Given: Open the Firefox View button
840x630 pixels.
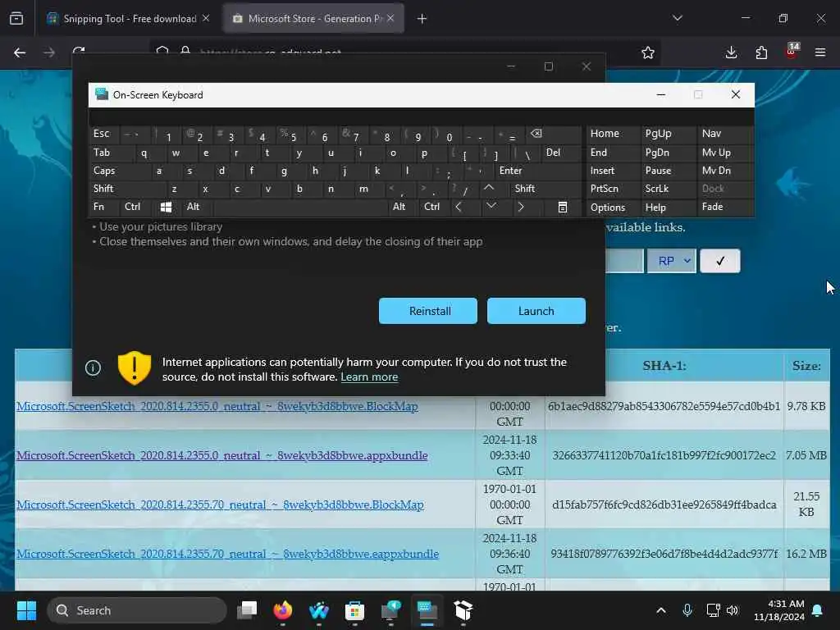Looking at the screenshot, I should click(x=16, y=19).
